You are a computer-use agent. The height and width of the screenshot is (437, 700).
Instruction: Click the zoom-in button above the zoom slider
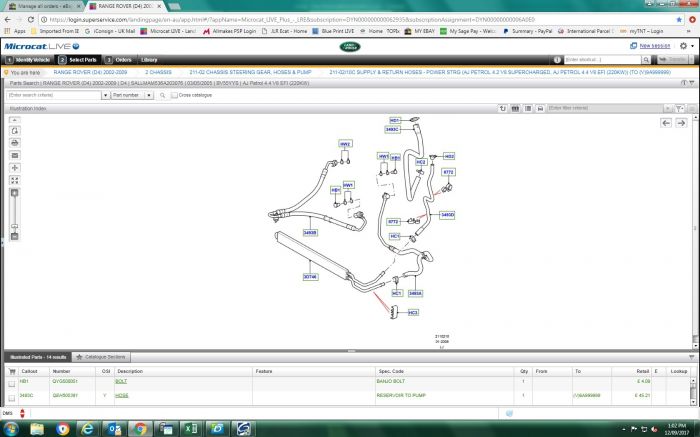(15, 193)
